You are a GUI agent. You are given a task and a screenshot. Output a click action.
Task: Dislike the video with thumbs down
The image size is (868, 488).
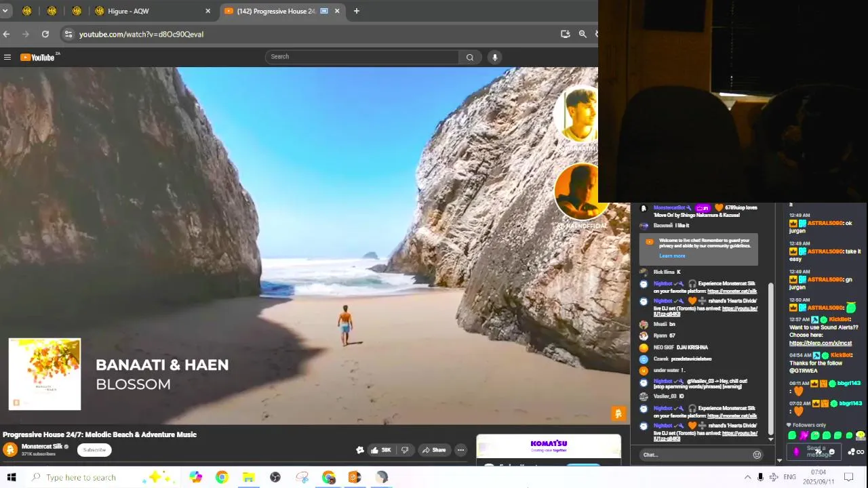coord(405,450)
